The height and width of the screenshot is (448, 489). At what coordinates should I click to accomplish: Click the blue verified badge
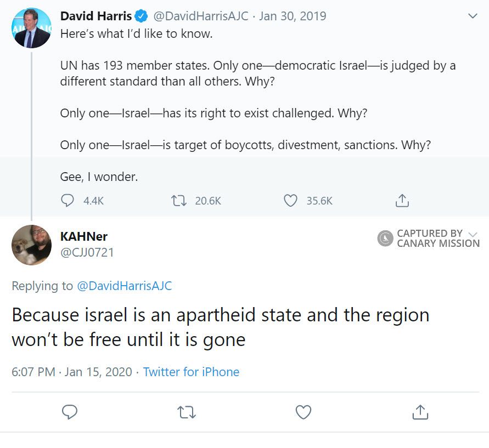[141, 16]
